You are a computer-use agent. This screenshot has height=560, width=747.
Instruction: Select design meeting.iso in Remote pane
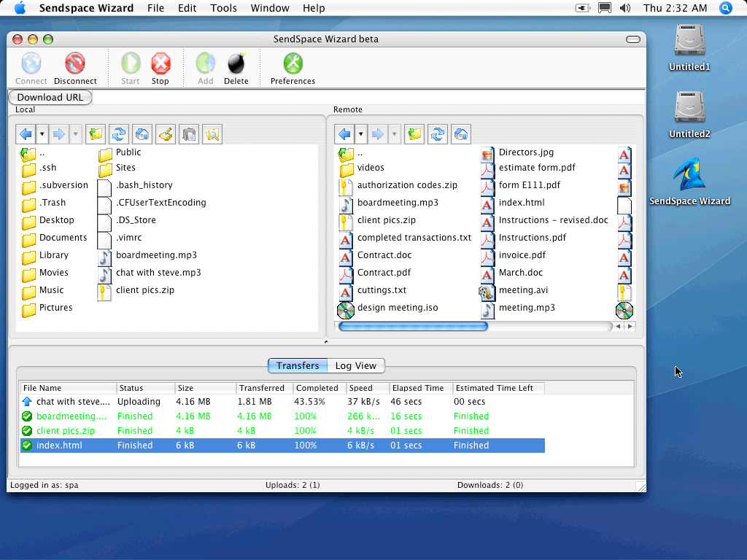click(388, 308)
